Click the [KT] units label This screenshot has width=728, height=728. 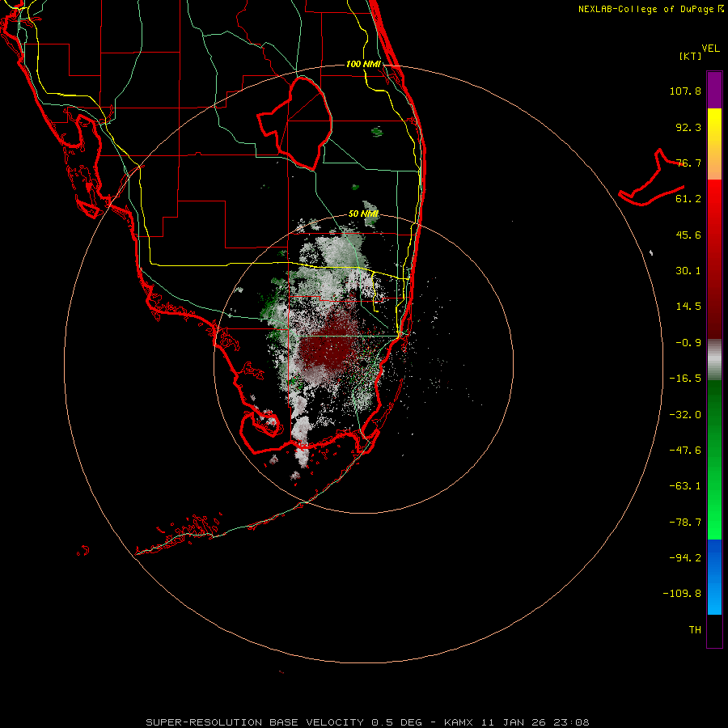pyautogui.click(x=691, y=56)
